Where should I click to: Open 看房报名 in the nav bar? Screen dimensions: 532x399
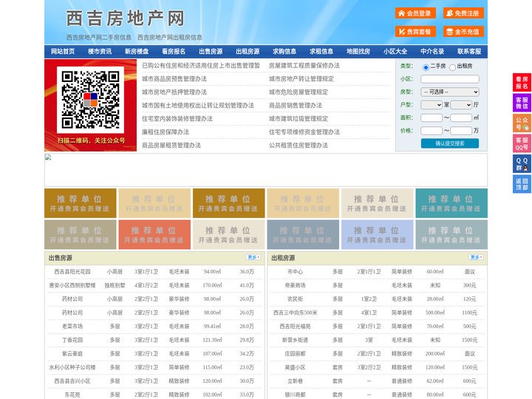click(x=174, y=52)
